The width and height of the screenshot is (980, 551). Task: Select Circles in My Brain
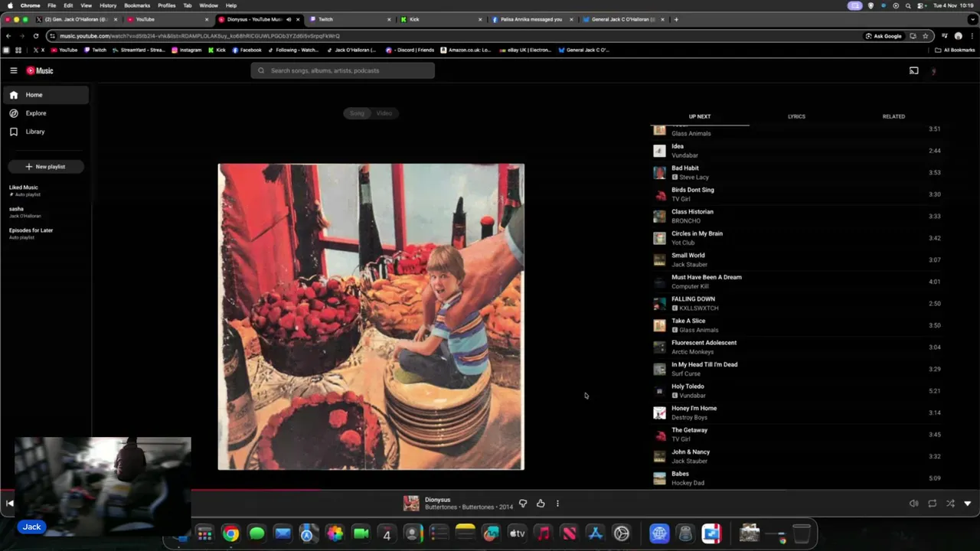click(796, 238)
